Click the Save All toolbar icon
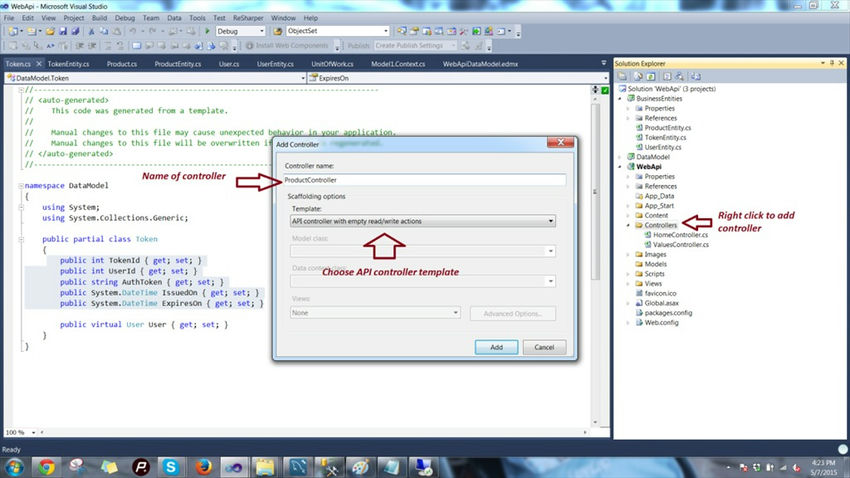 pos(75,31)
